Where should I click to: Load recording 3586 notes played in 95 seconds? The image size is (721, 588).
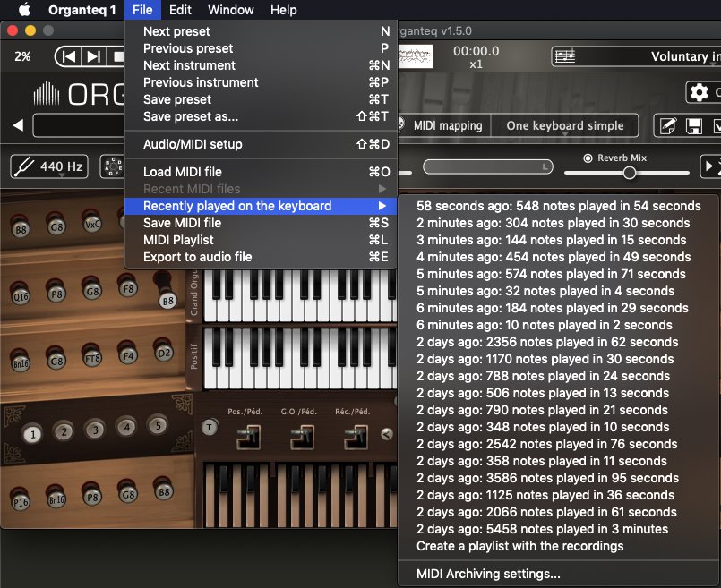[559, 478]
